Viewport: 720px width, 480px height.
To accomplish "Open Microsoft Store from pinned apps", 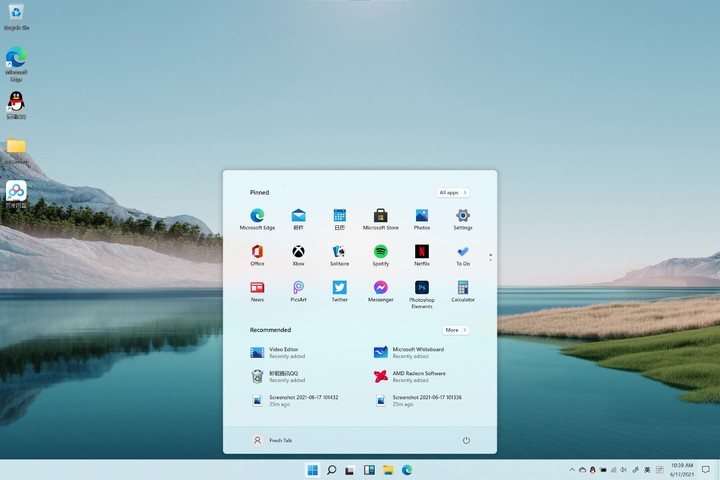I will (x=381, y=216).
